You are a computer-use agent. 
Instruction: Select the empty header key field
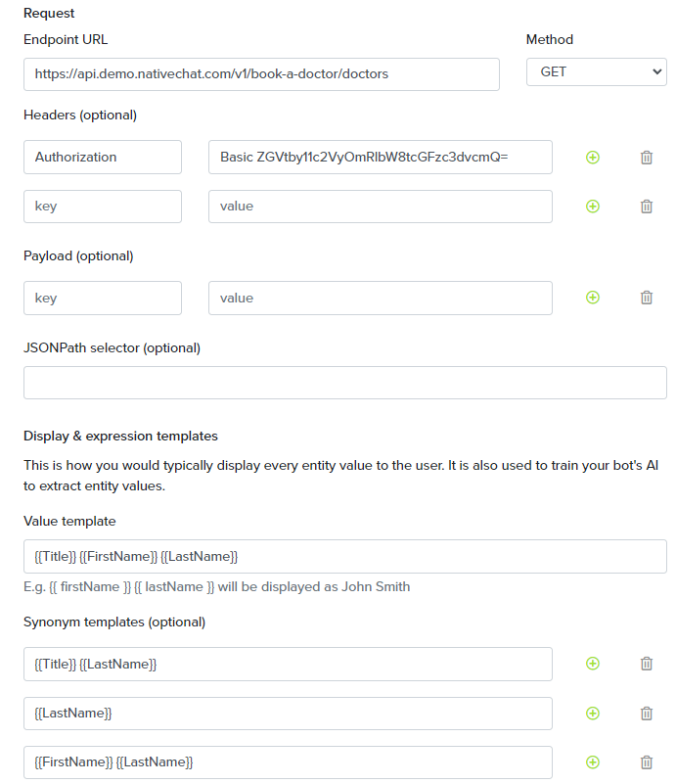pos(103,206)
